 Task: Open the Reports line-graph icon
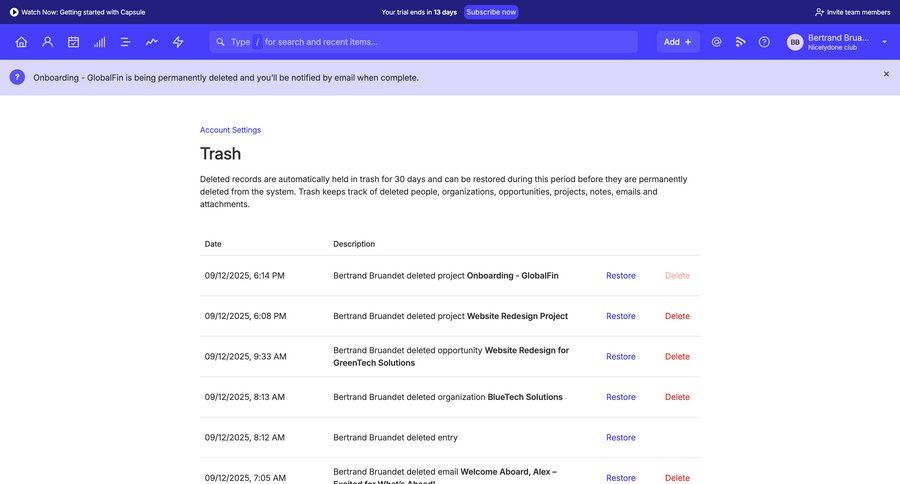pos(151,42)
